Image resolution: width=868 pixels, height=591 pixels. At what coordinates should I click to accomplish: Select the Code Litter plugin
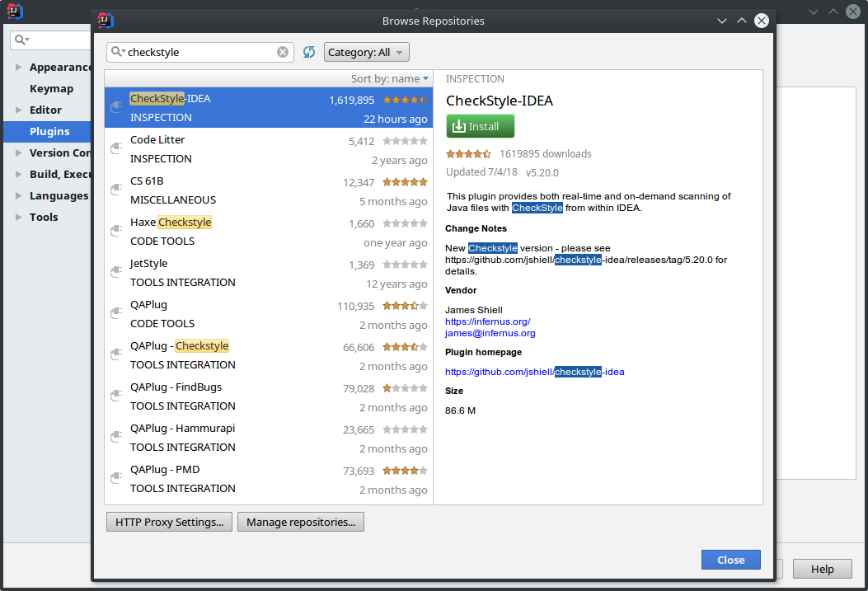269,149
